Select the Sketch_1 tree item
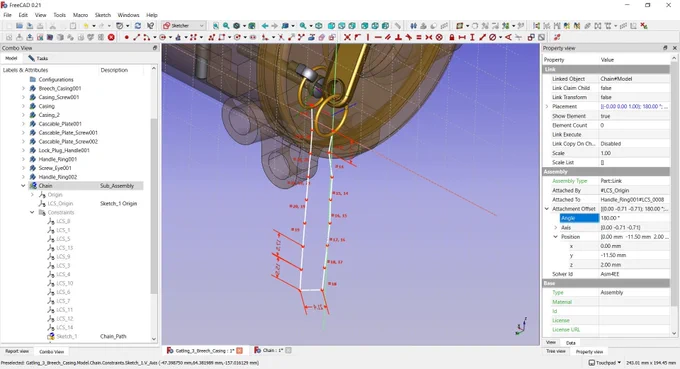The image size is (680, 369). click(x=66, y=336)
